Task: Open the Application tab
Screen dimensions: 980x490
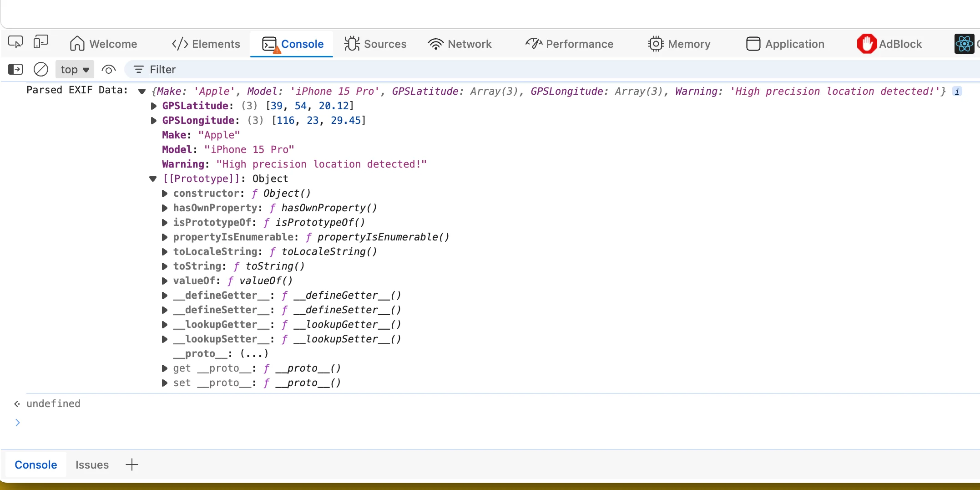Action: 785,44
